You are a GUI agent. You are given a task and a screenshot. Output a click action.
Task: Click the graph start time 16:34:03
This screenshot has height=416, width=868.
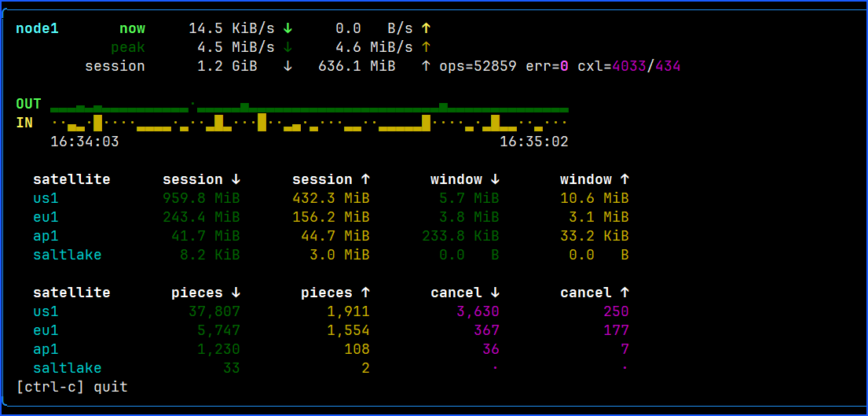(85, 142)
